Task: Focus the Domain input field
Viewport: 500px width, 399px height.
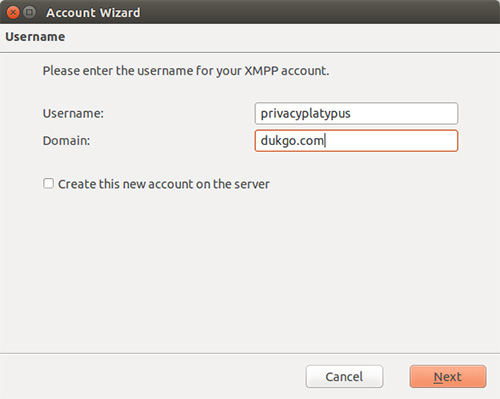Action: point(356,141)
